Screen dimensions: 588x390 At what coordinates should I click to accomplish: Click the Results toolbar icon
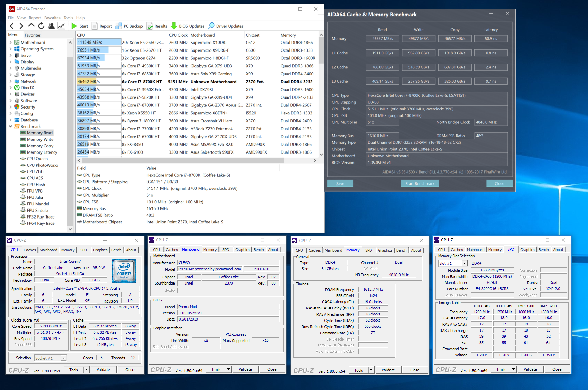pyautogui.click(x=150, y=26)
